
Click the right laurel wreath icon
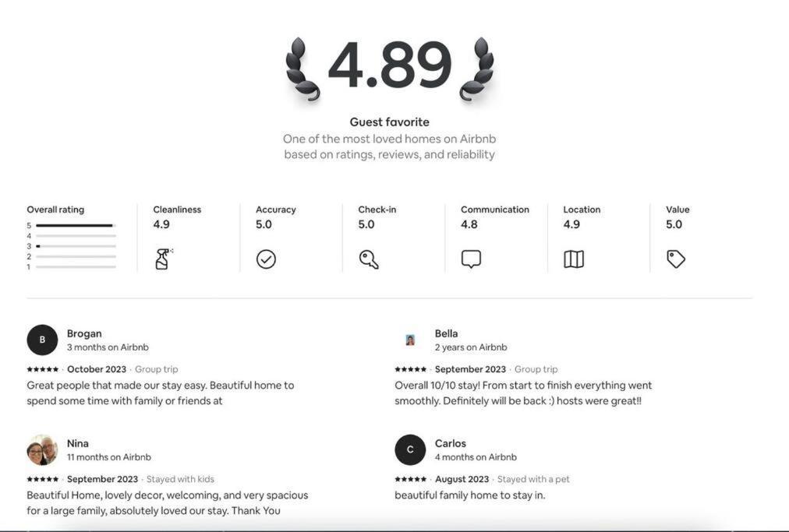pos(476,69)
